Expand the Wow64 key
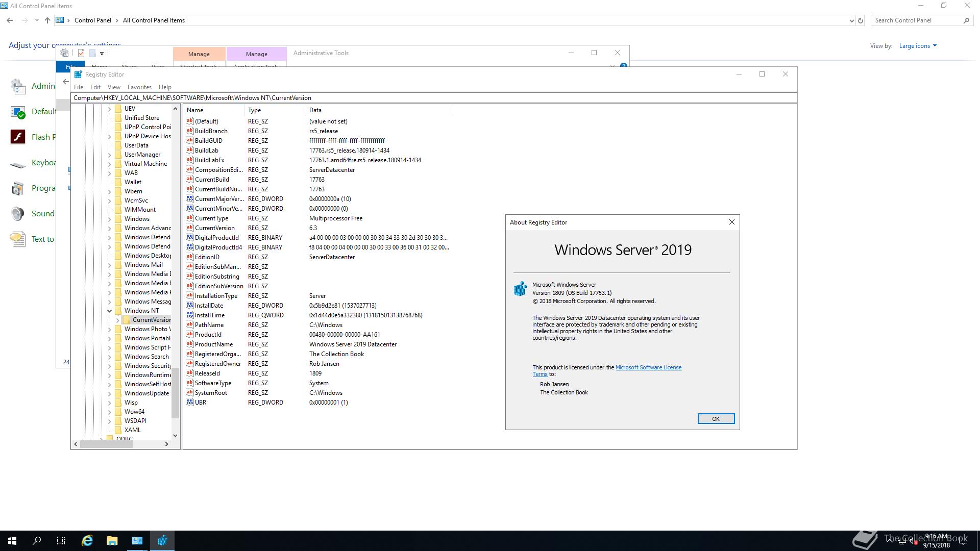 click(x=110, y=412)
